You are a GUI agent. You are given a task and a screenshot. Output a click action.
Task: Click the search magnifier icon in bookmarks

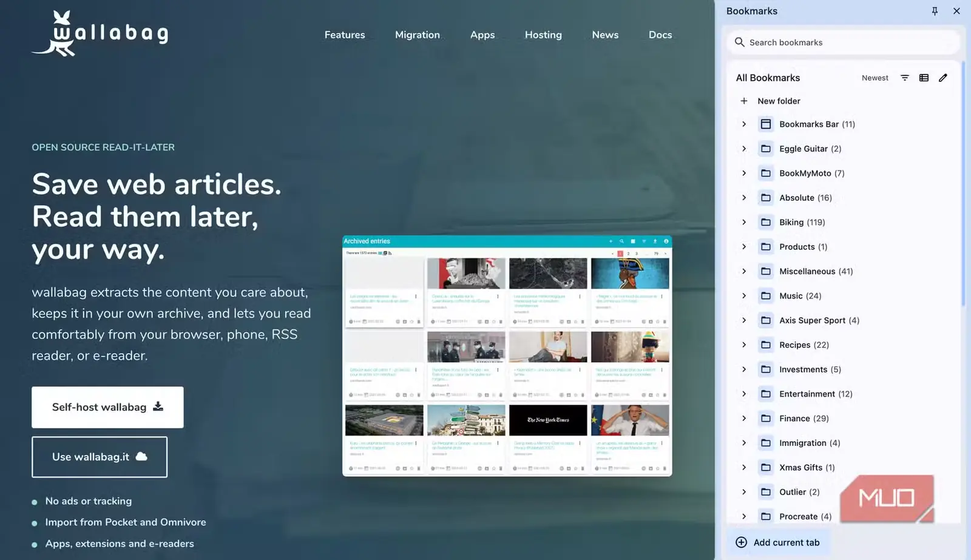coord(739,42)
